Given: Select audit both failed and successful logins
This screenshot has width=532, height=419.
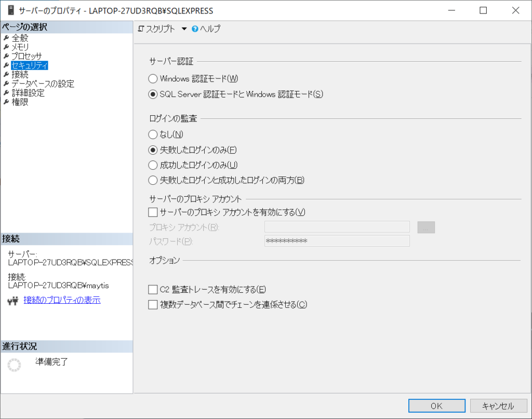Looking at the screenshot, I should 153,181.
